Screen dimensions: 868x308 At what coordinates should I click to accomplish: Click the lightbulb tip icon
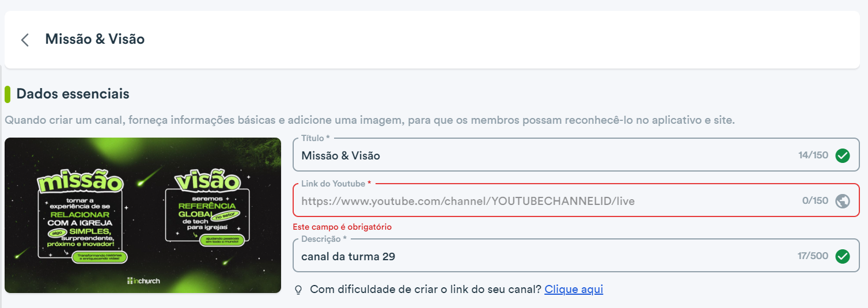coord(298,290)
